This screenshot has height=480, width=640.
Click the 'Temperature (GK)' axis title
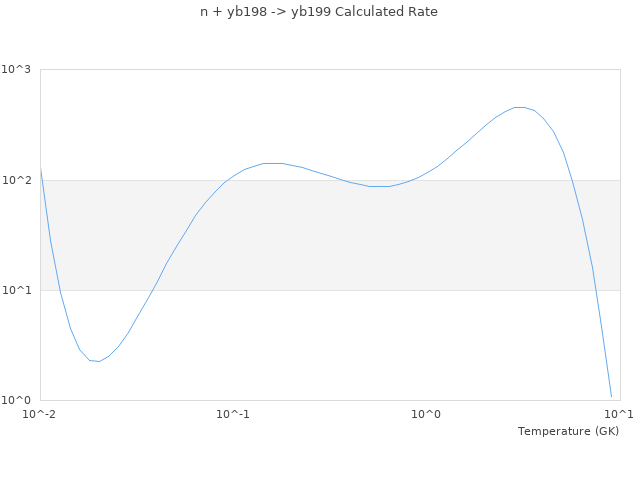568,431
